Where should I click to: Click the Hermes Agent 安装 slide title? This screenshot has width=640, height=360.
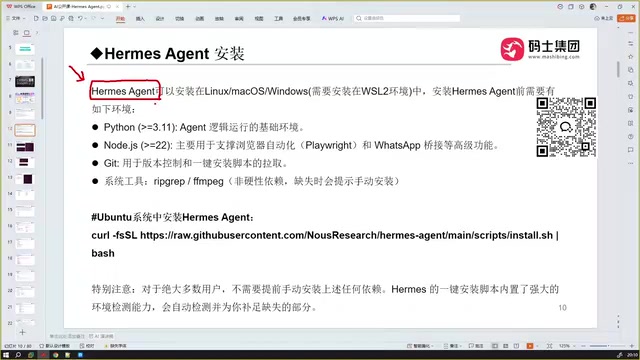[167, 53]
